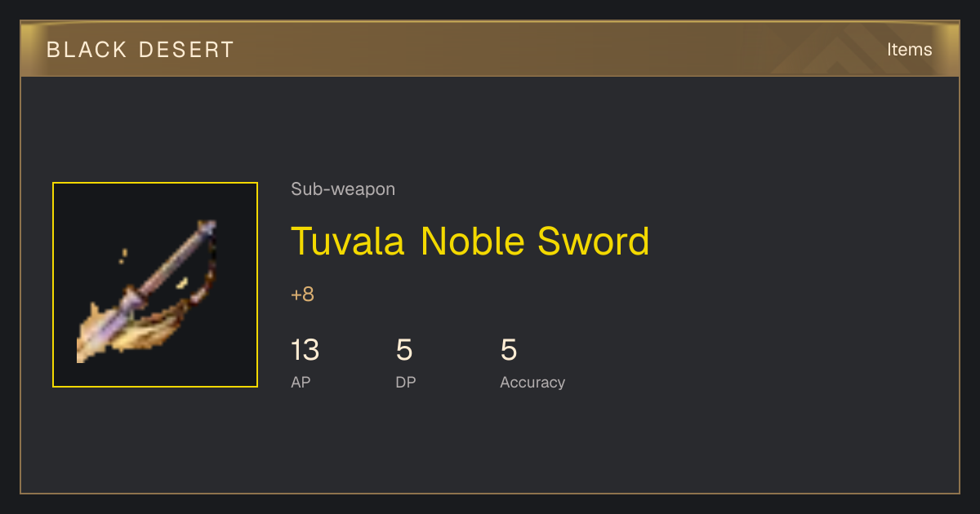Click the yellow border of item frame
The height and width of the screenshot is (514, 980).
coord(53,285)
